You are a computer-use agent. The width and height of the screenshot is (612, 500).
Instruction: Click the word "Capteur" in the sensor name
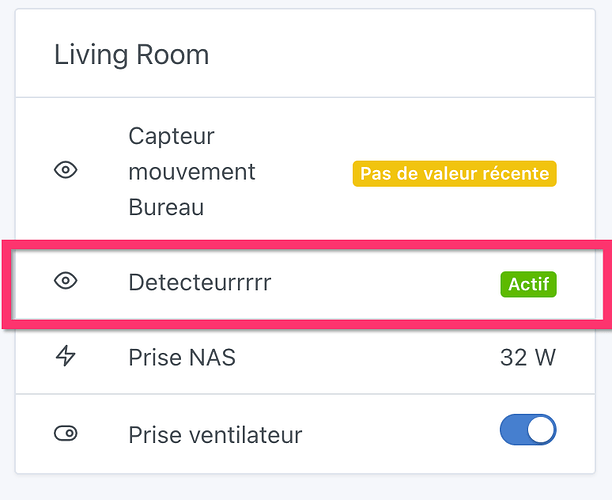pos(171,135)
